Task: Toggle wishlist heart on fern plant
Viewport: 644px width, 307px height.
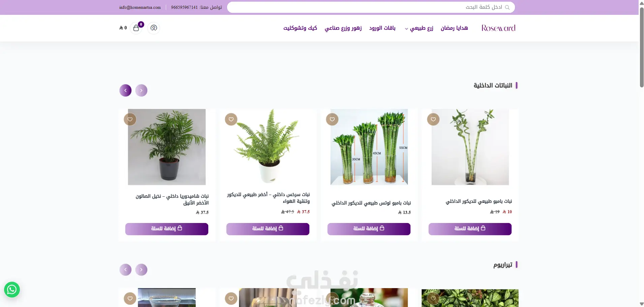Action: tap(231, 119)
